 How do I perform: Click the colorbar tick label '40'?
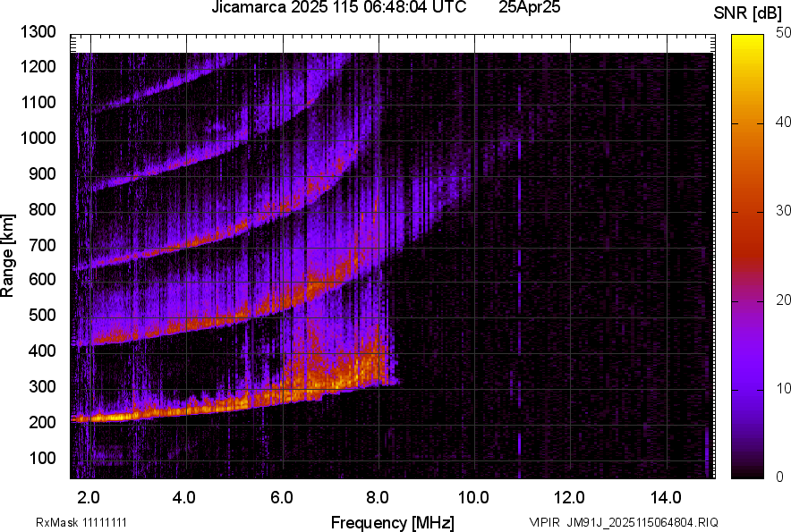[783, 122]
